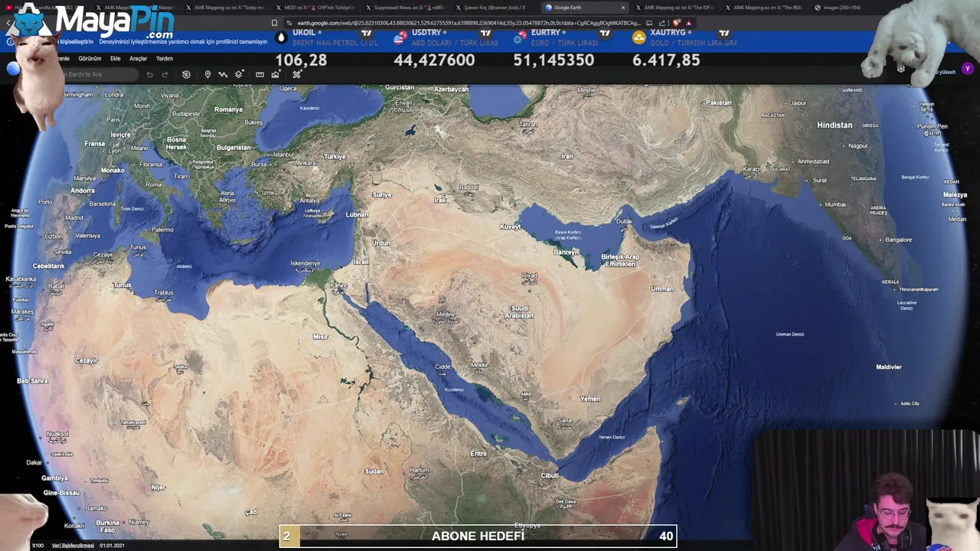Click the EURTRY ticker label
The image size is (980, 551).
(546, 33)
